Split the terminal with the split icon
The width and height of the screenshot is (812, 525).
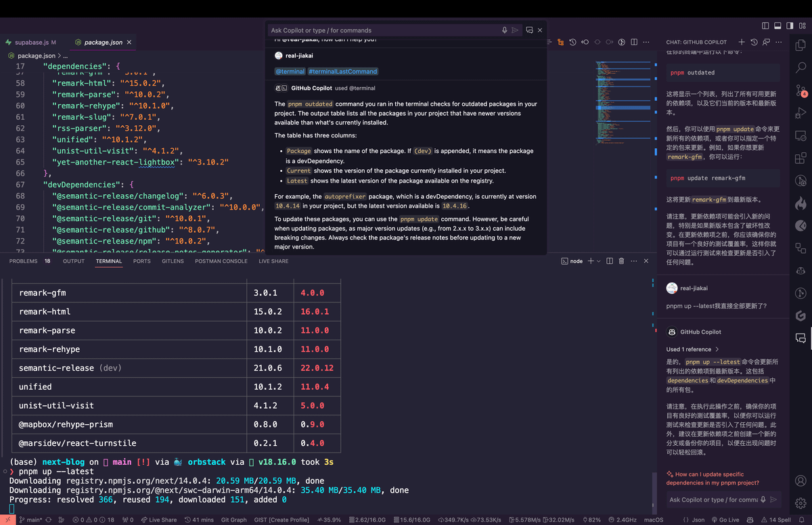click(x=610, y=261)
